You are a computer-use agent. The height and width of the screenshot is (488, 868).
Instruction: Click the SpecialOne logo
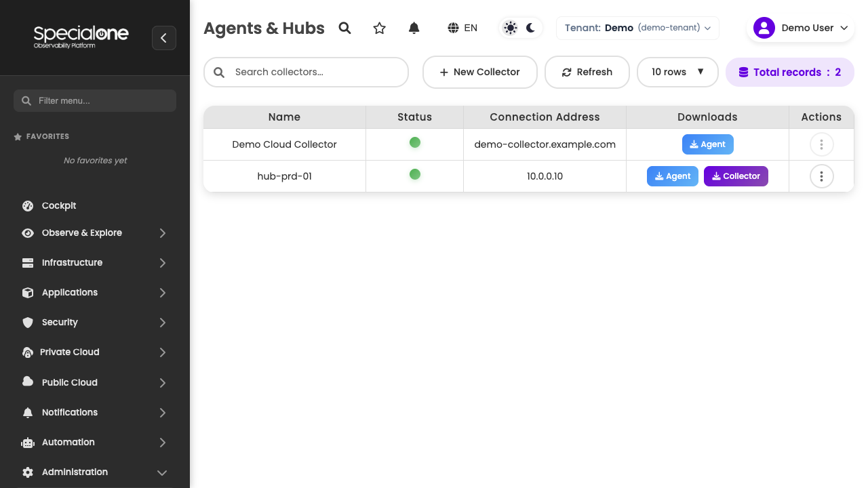(x=81, y=37)
